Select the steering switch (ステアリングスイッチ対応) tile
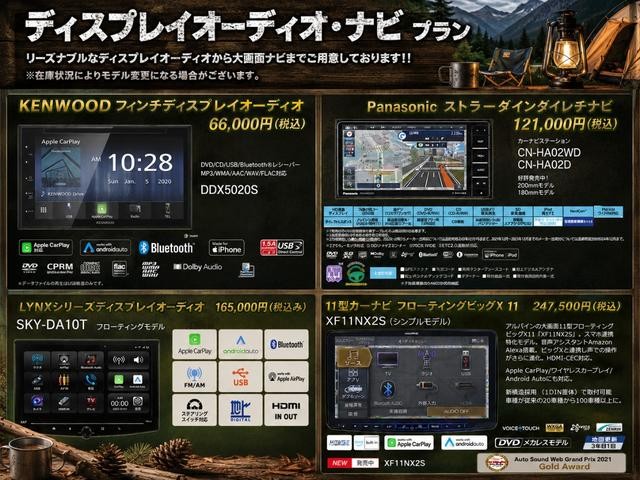 point(194,410)
